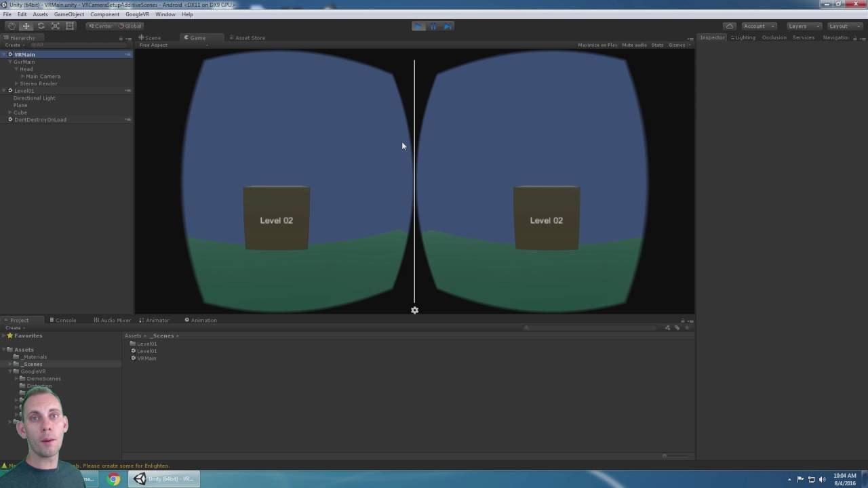
Task: Select DontDestroyOnLoad scene in Hierarchy
Action: (66, 120)
